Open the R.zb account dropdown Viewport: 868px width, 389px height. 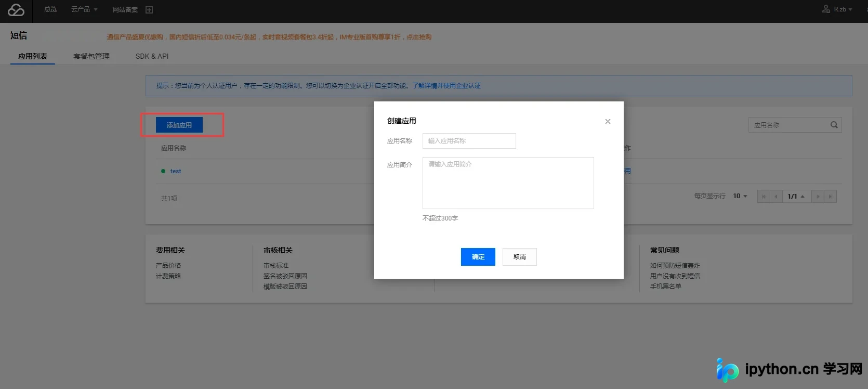click(x=837, y=9)
